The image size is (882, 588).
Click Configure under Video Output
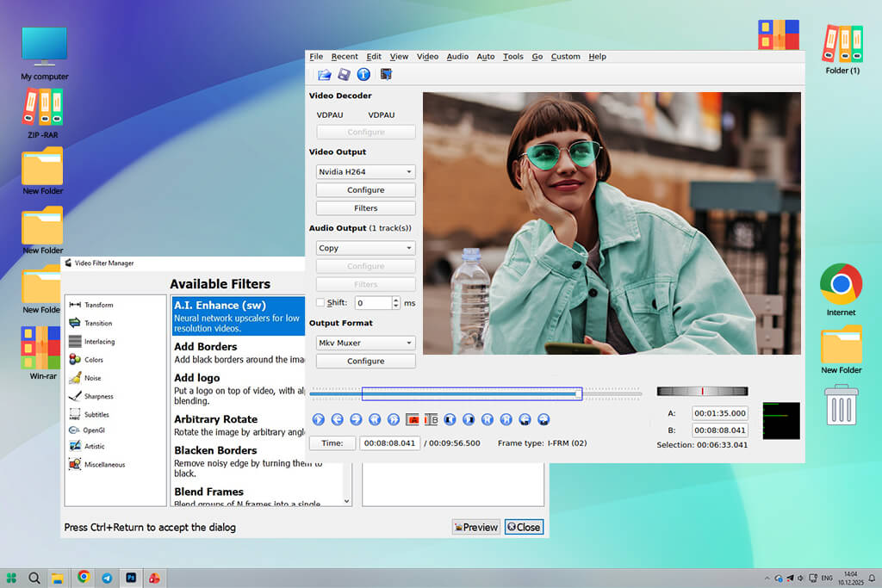pos(365,190)
